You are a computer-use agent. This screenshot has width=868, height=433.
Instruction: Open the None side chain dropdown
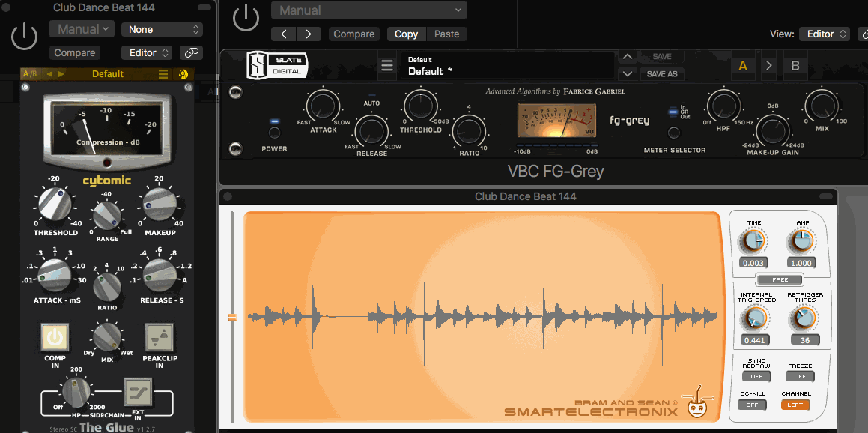[163, 29]
